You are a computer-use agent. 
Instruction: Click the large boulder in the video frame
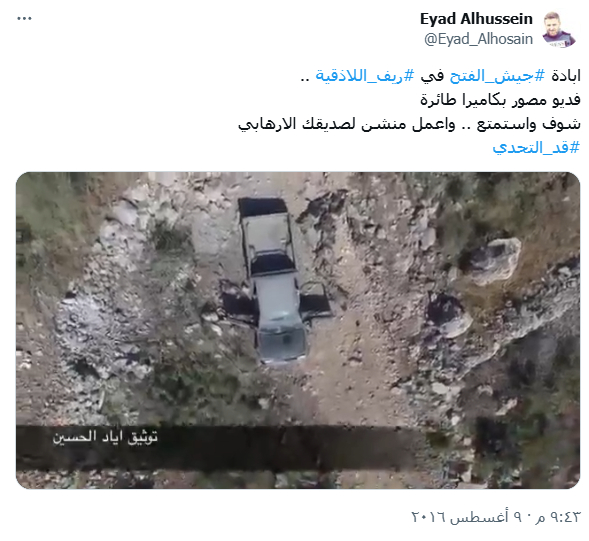(495, 261)
